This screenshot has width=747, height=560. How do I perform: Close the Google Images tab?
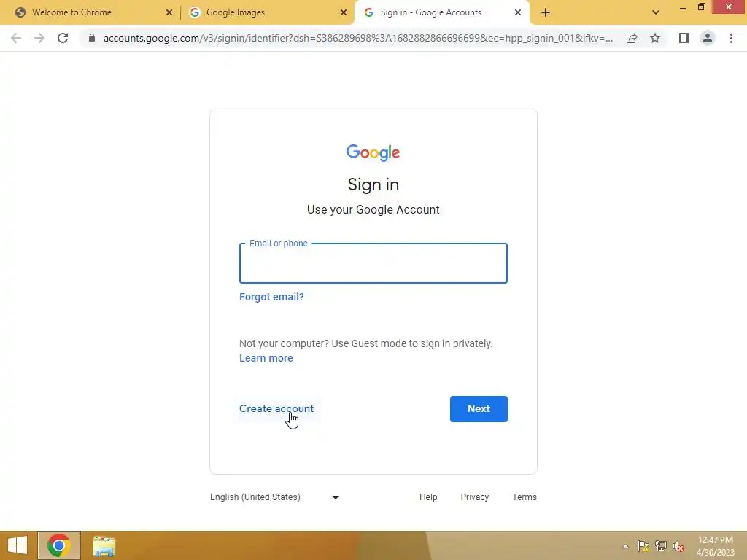click(x=344, y=12)
